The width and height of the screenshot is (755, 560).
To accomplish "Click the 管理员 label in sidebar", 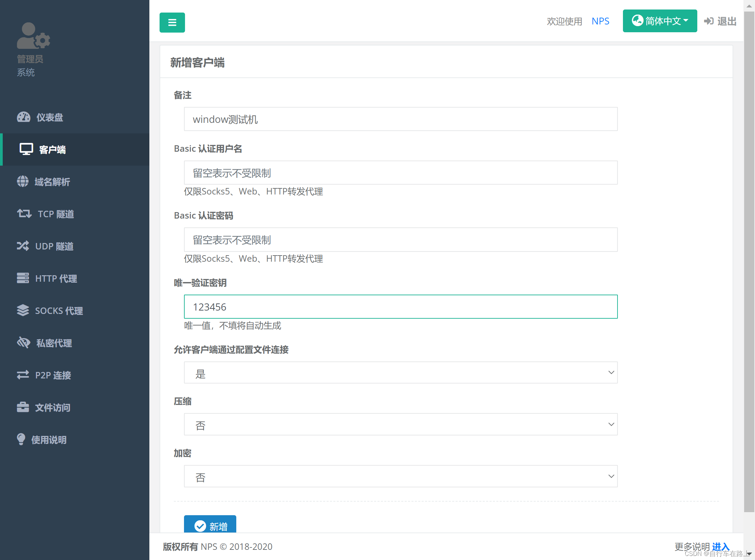I will pos(30,59).
